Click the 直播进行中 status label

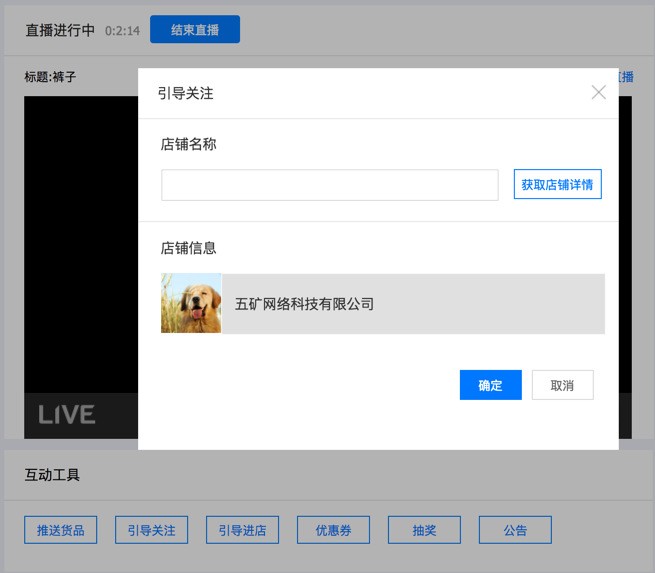60,31
